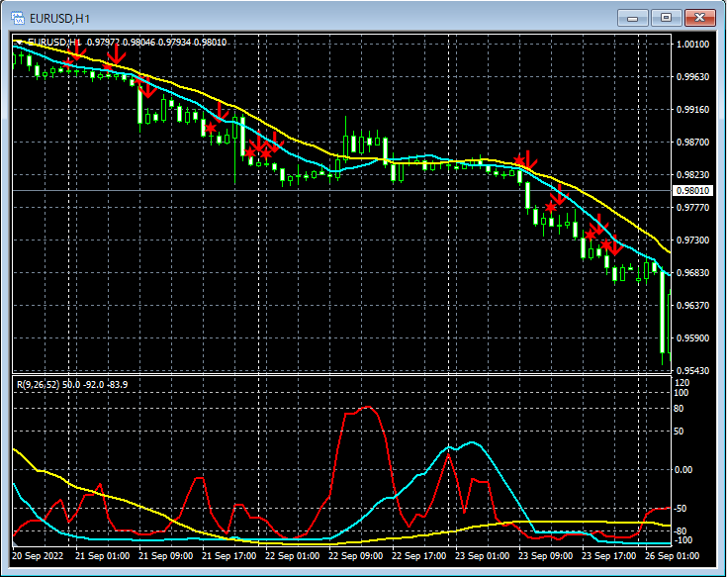Click the 1.00100 price scale value
Image resolution: width=728 pixels, height=577 pixels.
690,45
